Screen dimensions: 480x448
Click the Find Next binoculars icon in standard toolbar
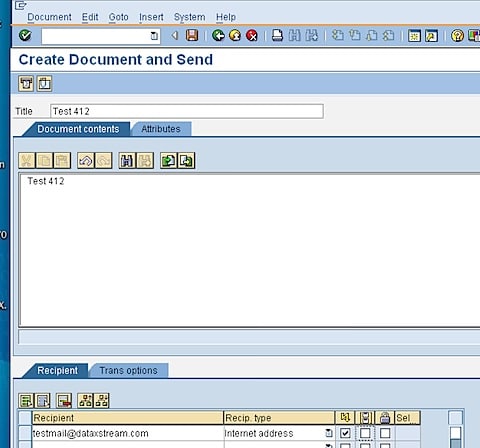click(312, 35)
